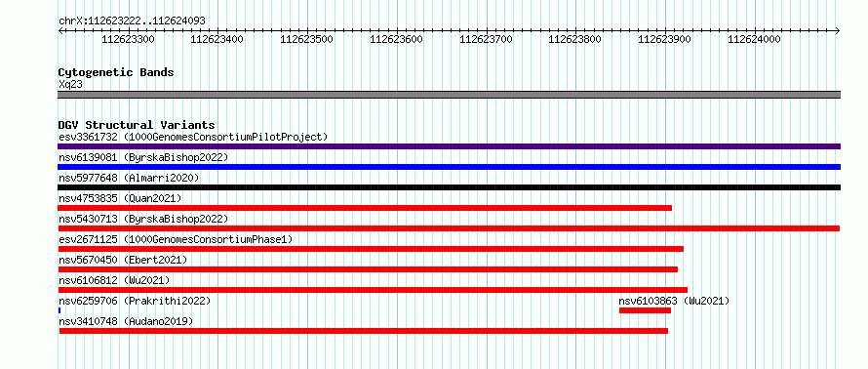Select the red nsv4753835 variant bar

coord(365,208)
